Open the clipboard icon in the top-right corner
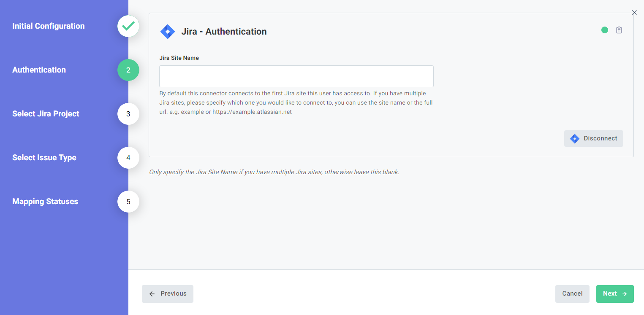Screen dimensions: 644x315 pos(619,30)
